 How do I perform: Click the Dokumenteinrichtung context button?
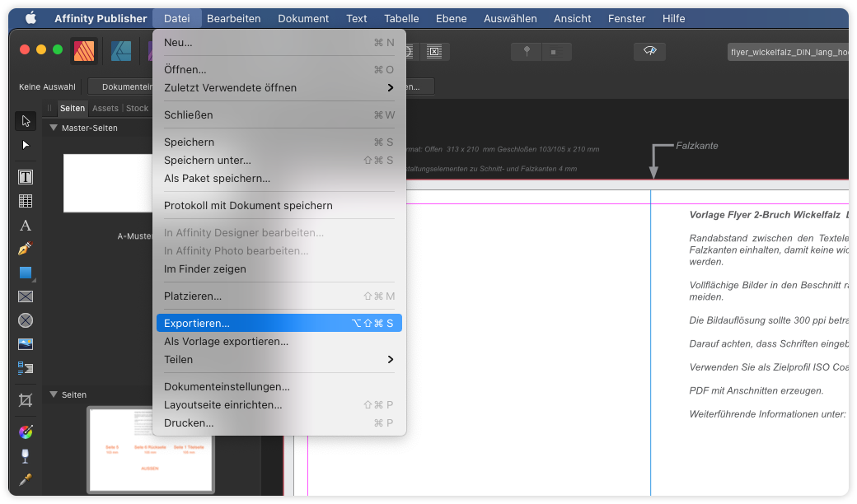(121, 86)
